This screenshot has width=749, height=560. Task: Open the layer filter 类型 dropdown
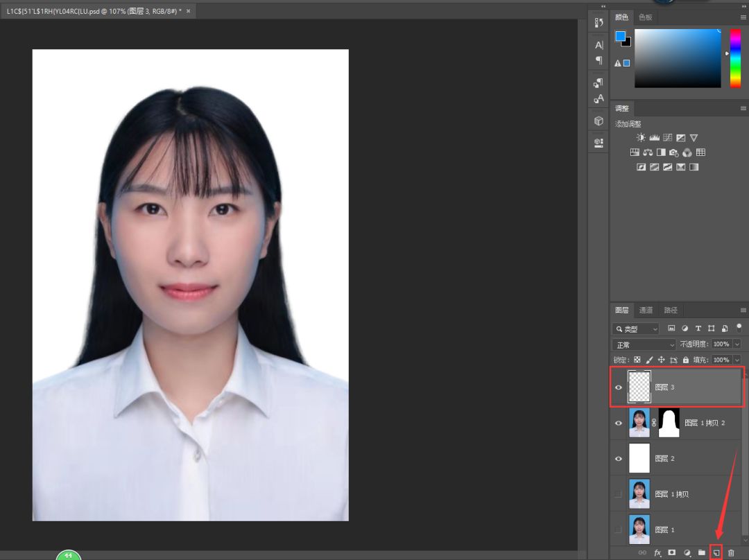coord(636,329)
